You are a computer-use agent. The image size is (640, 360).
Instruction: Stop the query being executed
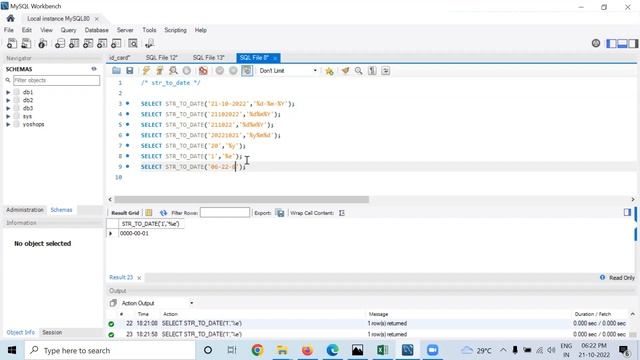tap(187, 71)
